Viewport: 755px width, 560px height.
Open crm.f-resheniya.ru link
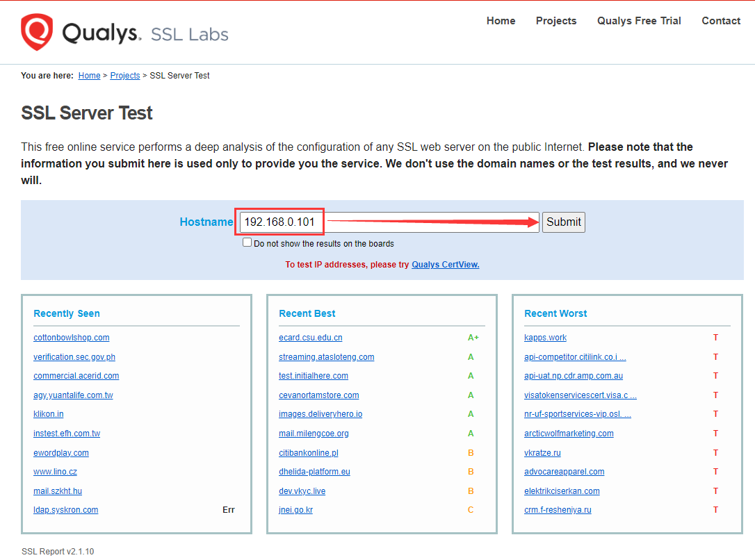[x=558, y=510]
